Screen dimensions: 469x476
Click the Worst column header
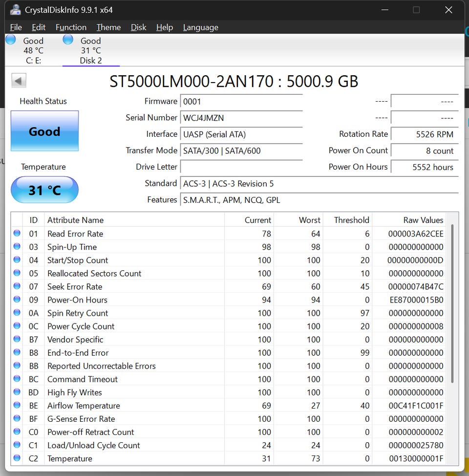pos(298,220)
